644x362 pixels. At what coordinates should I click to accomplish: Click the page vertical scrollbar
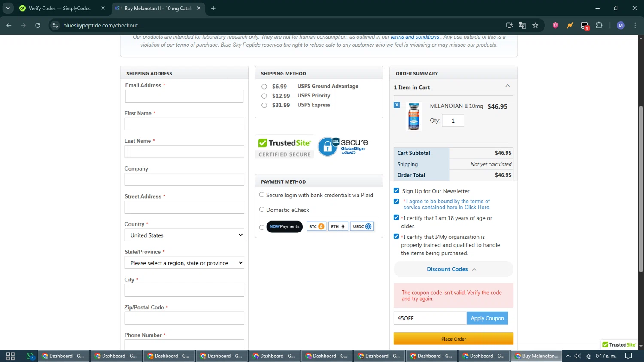[x=641, y=189]
